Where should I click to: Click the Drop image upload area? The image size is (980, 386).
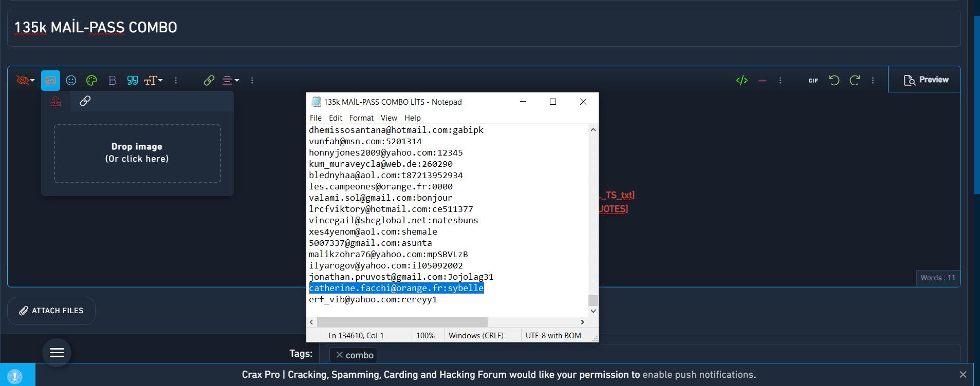click(137, 153)
